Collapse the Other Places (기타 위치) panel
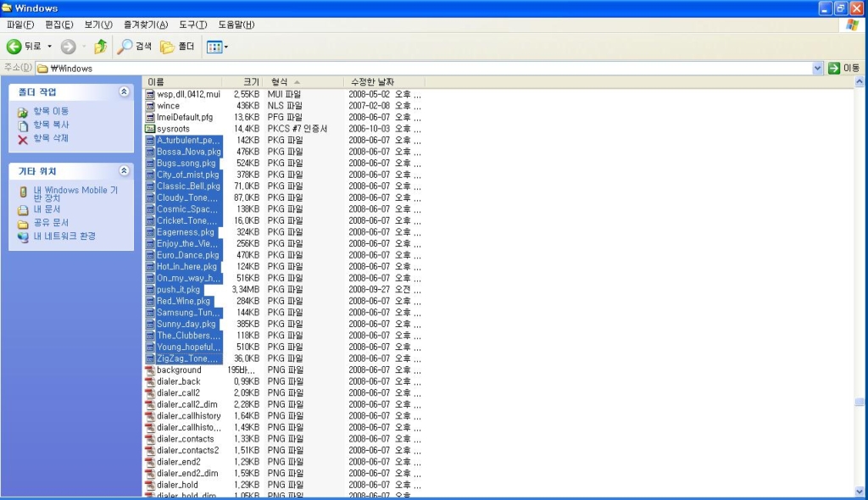Screen dimensions: 868x500 [124, 170]
